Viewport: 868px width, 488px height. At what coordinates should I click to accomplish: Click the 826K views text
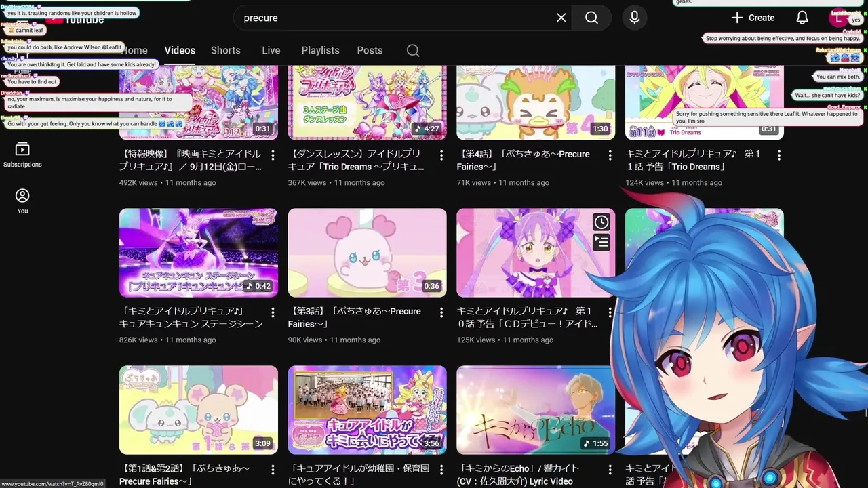[x=138, y=340]
